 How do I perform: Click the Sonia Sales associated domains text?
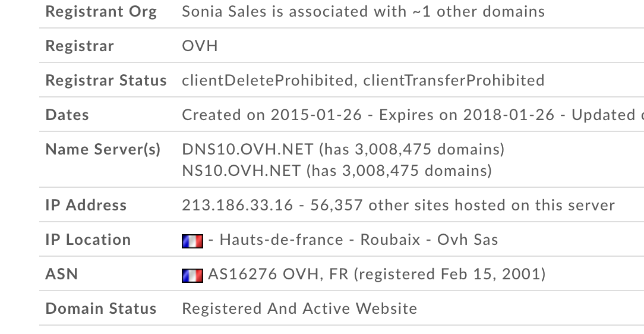(x=363, y=11)
